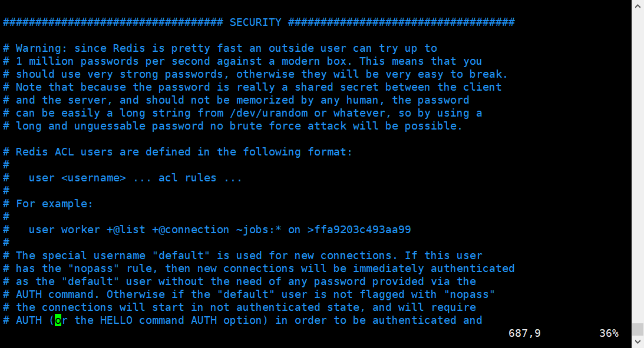Click the "<username>" placeholder text
Image resolution: width=644 pixels, height=348 pixels.
click(93, 178)
